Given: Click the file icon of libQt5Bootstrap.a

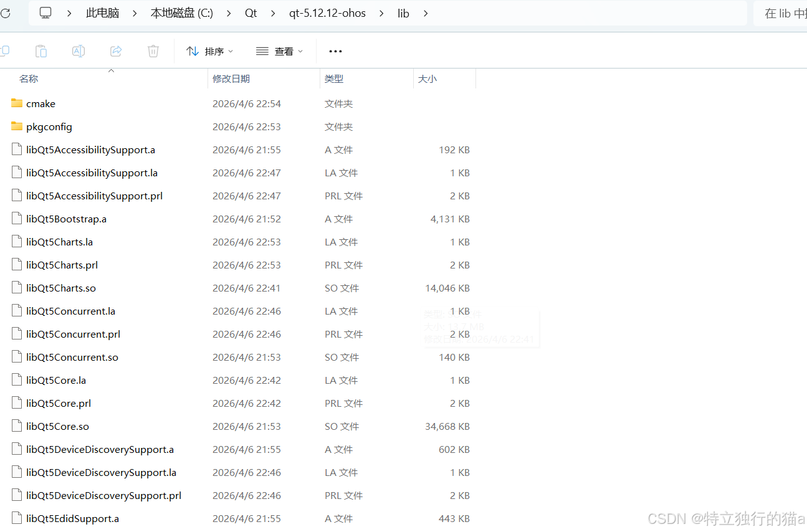Looking at the screenshot, I should click(17, 219).
